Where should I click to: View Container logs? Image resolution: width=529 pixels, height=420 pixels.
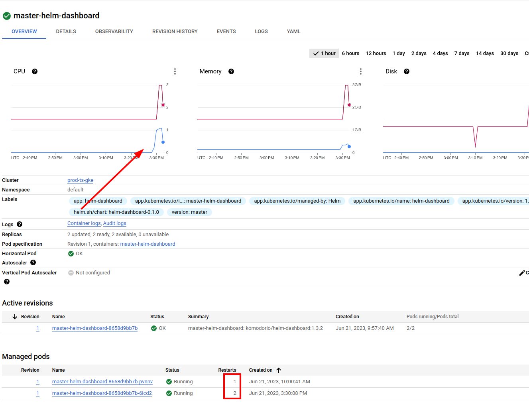pos(84,223)
